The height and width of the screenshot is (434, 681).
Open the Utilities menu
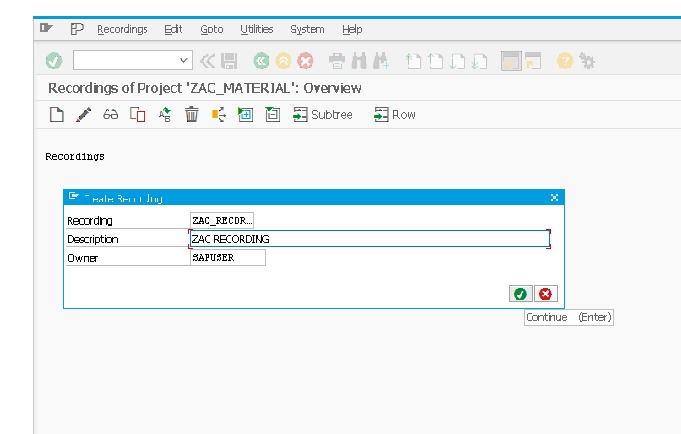257,29
